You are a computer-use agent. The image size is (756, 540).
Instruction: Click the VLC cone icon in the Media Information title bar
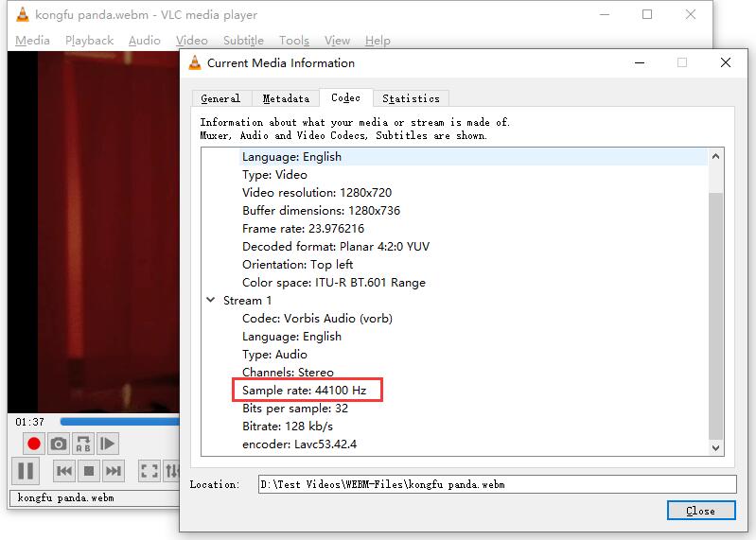point(195,62)
